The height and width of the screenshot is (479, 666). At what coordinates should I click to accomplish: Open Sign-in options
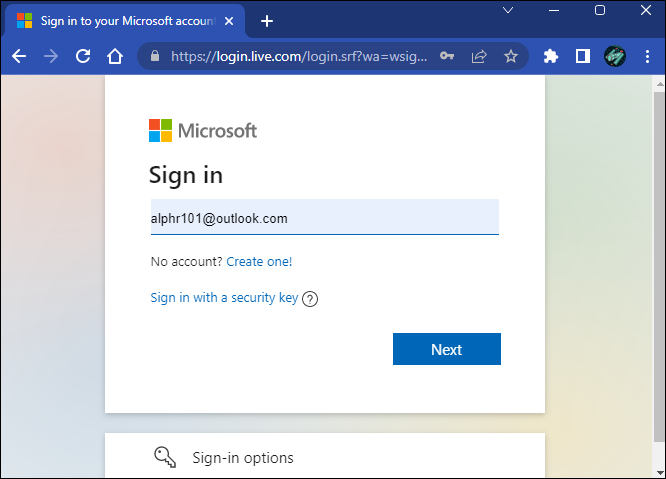[325, 456]
